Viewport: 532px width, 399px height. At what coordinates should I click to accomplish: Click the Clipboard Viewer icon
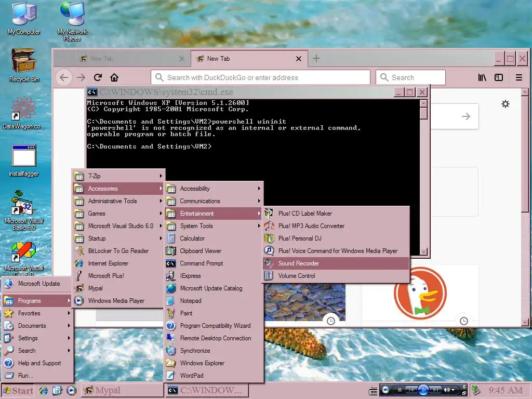click(x=171, y=251)
